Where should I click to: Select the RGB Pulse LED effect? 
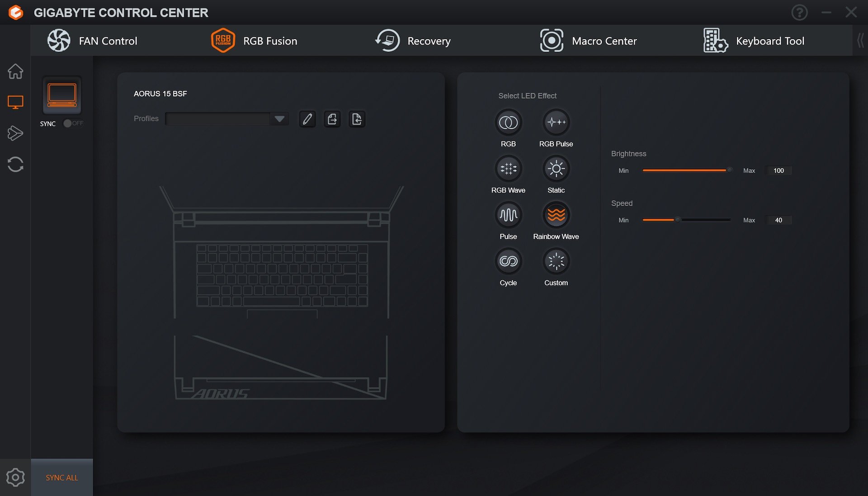556,123
